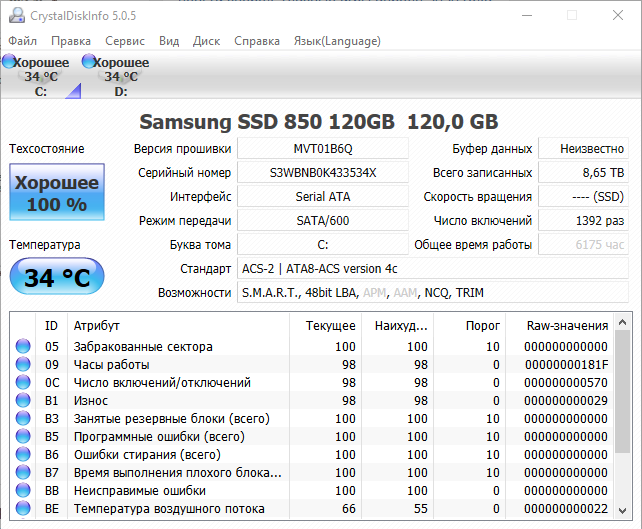Click the firmware field MVT01B6Q
Viewport: 642px width, 529px height.
pyautogui.click(x=323, y=149)
